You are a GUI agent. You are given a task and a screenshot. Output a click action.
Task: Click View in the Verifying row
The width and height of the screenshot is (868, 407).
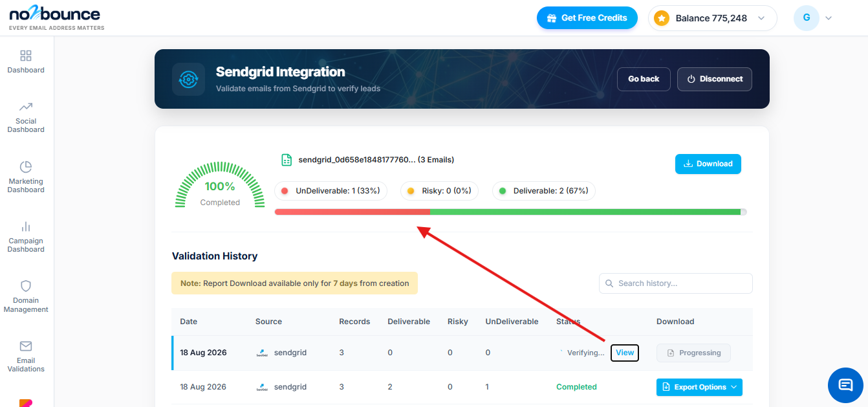(625, 353)
